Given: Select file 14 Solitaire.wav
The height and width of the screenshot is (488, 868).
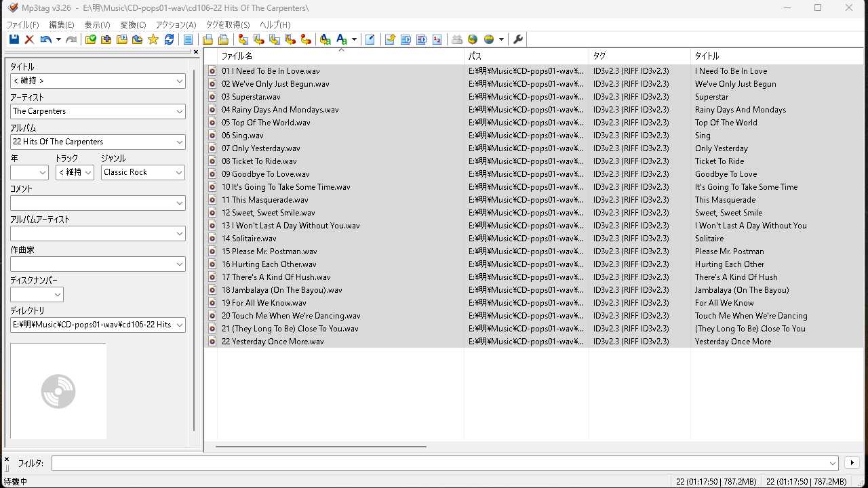Looking at the screenshot, I should pos(249,239).
